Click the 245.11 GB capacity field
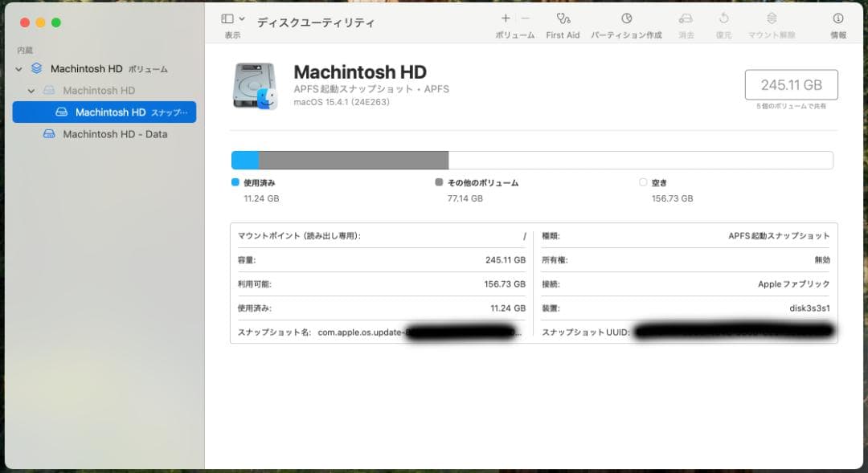Image resolution: width=868 pixels, height=473 pixels. (x=791, y=84)
